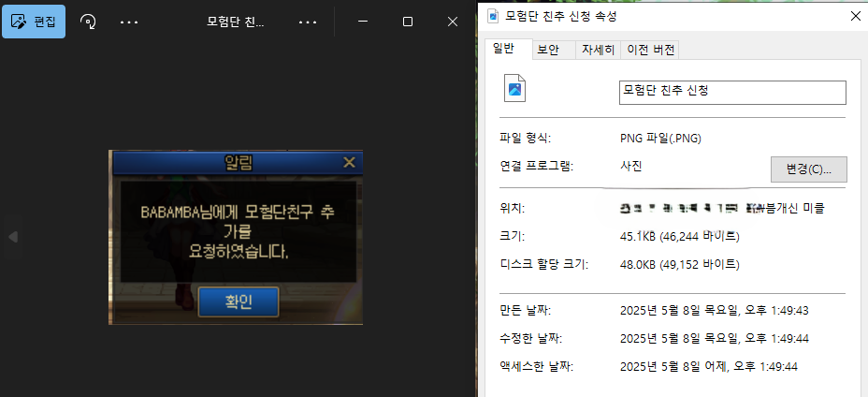Click the X on the 알림 alert image
Image resolution: width=868 pixels, height=397 pixels.
(349, 163)
